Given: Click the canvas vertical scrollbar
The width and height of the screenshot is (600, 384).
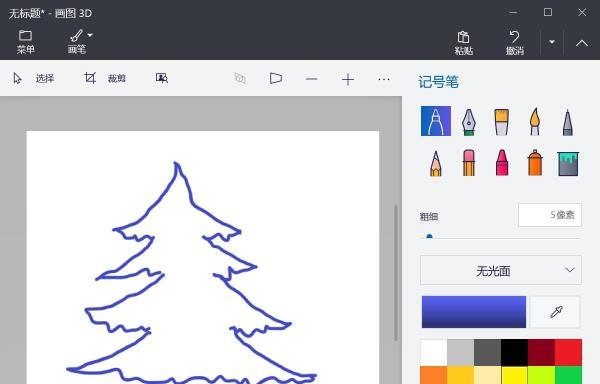Looking at the screenshot, I should [396, 272].
